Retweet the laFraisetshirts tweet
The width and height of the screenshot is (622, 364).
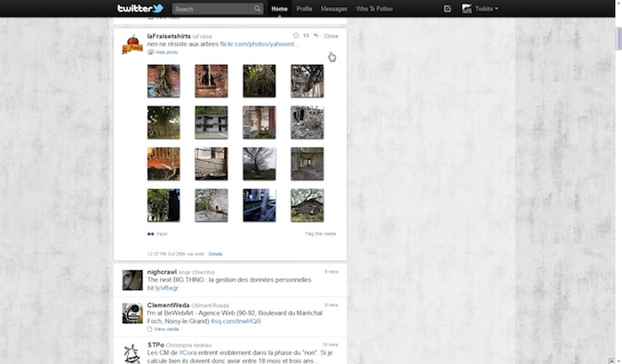(x=306, y=36)
